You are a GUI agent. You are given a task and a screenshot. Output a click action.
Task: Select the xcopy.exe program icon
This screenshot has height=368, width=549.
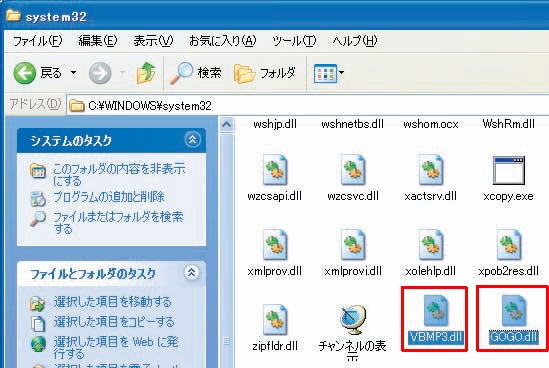(509, 171)
